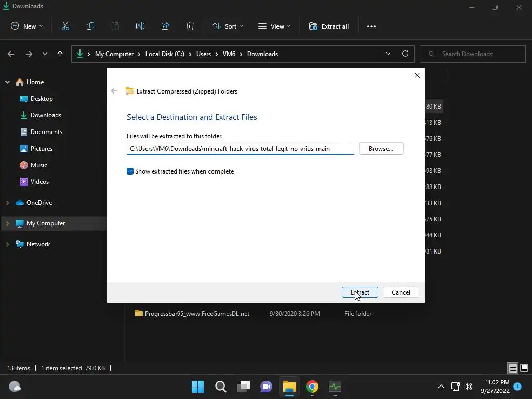The width and height of the screenshot is (532, 399).
Task: Open the taskbar Search icon
Action: 220,387
